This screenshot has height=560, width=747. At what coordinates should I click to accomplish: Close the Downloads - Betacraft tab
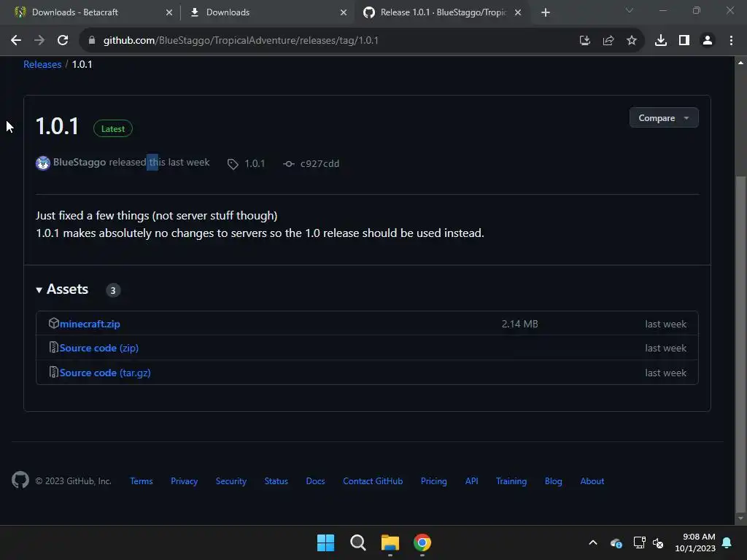(169, 12)
